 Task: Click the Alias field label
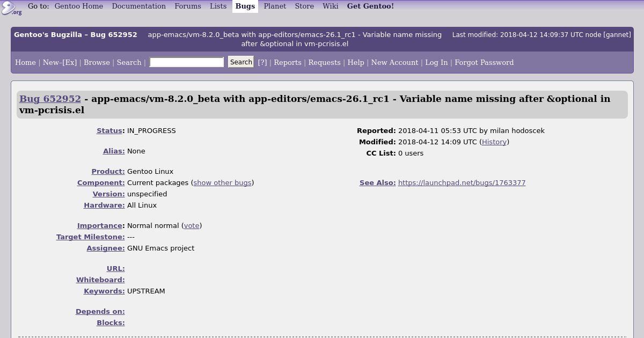pos(113,151)
